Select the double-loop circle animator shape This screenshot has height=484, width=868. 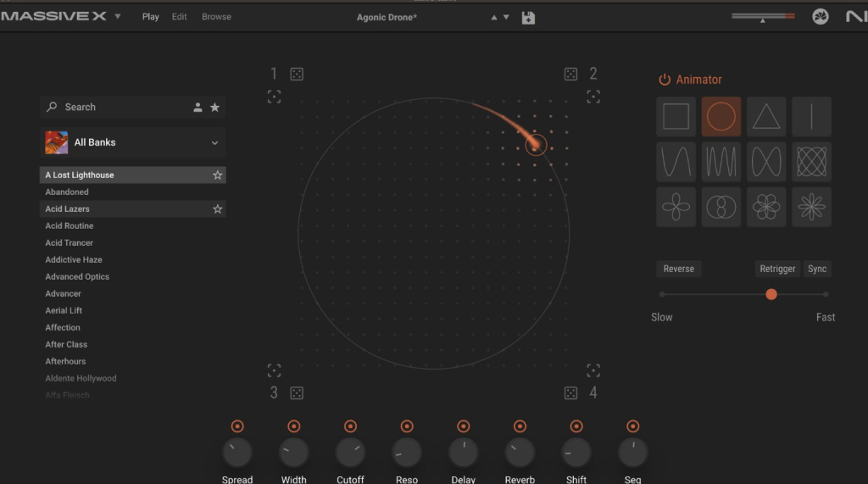721,207
